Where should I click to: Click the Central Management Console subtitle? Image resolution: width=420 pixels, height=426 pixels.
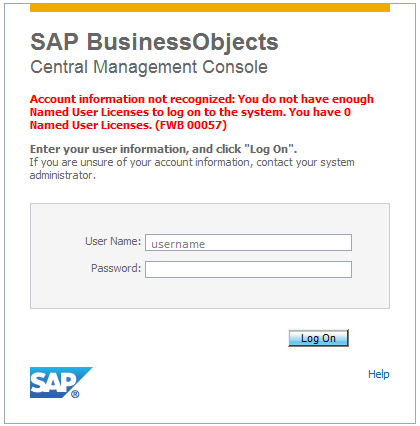tap(149, 67)
